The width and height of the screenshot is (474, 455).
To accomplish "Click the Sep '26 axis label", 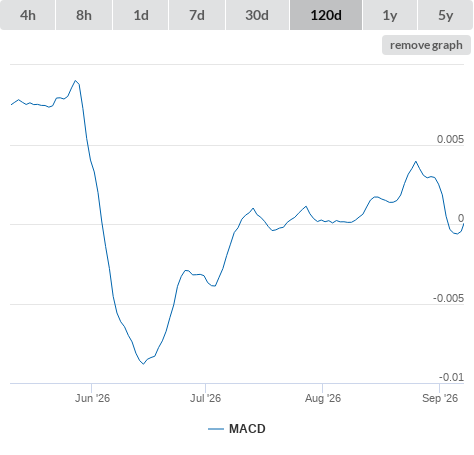I will click(x=440, y=398).
